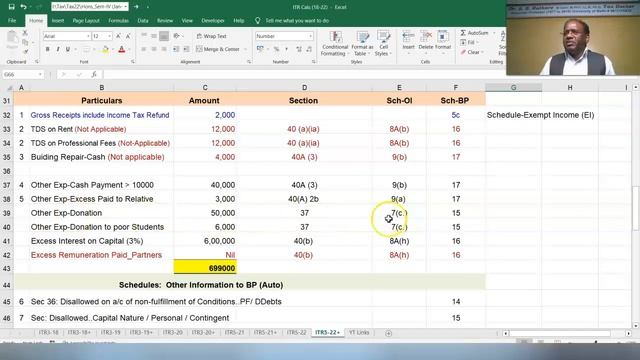Decrease the indent

(x=176, y=49)
